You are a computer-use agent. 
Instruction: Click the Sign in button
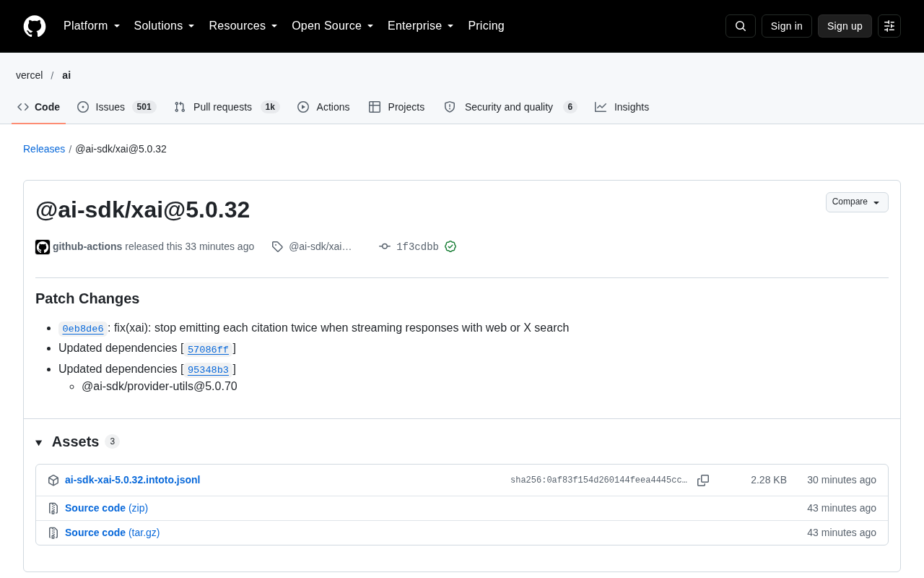pyautogui.click(x=787, y=26)
